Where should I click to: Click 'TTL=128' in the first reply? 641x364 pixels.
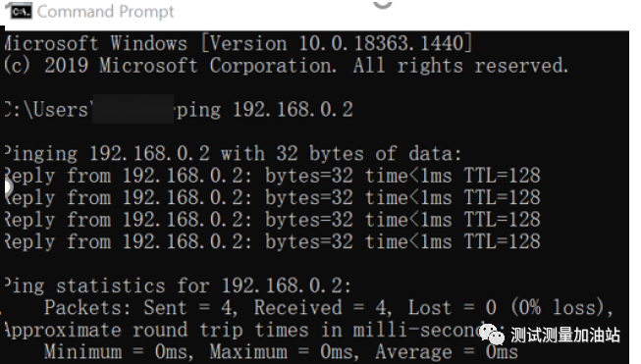tap(502, 176)
